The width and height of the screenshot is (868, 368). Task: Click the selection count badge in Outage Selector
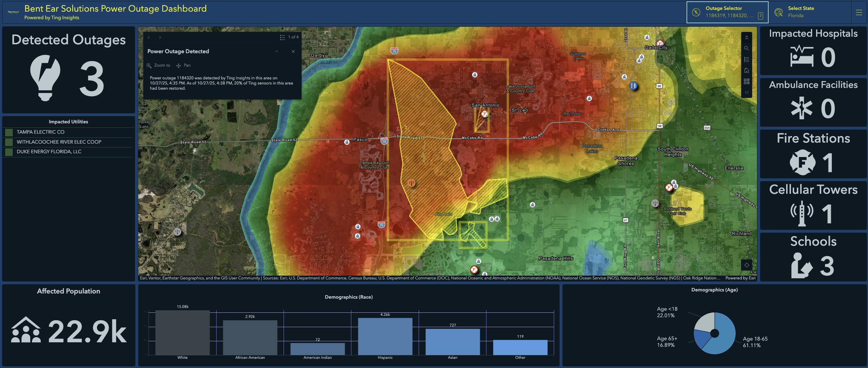coord(760,16)
